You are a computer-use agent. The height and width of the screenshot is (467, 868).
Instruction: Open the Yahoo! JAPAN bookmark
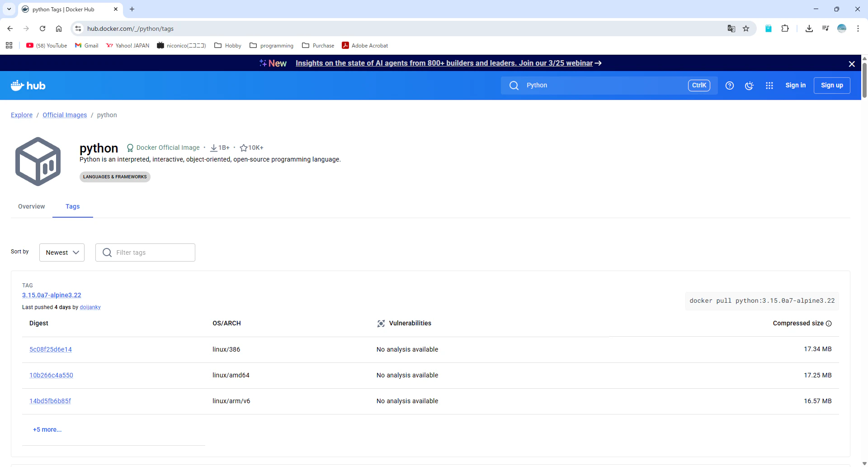127,46
